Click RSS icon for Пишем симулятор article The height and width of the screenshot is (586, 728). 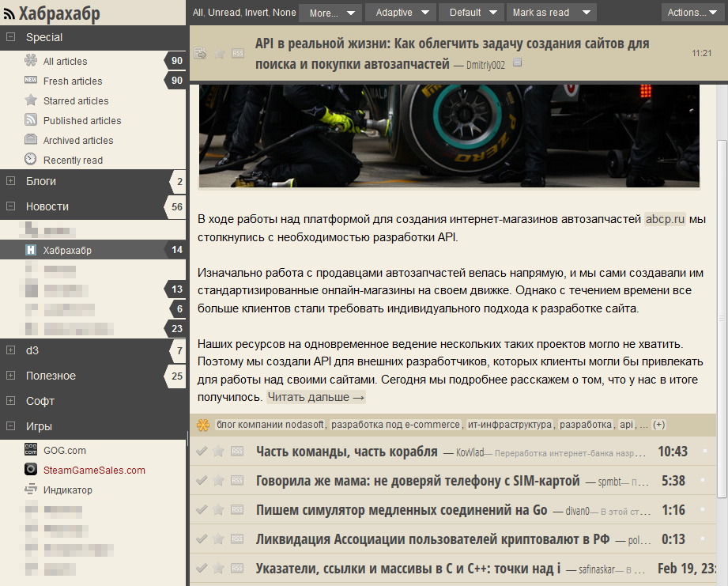point(237,509)
